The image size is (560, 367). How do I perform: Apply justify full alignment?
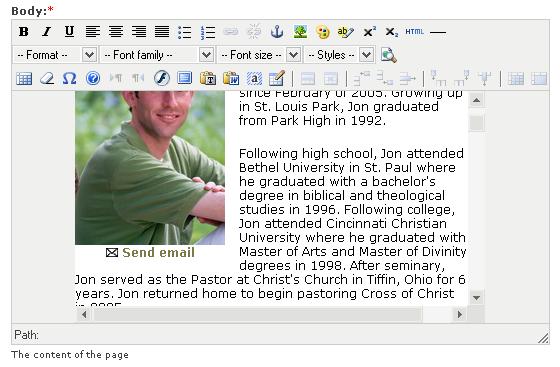(x=162, y=32)
